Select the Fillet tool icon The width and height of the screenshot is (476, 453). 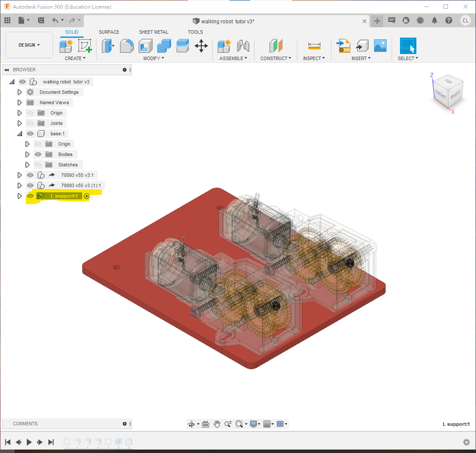(x=127, y=45)
